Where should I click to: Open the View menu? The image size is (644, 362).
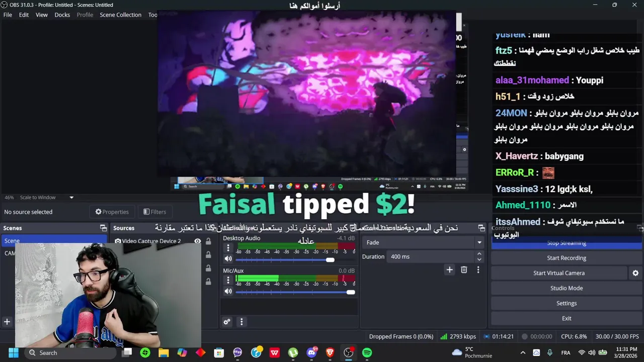(x=41, y=15)
